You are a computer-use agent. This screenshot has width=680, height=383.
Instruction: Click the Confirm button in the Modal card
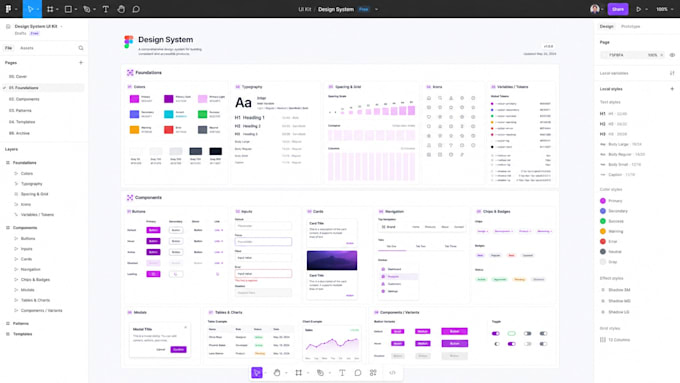(178, 350)
